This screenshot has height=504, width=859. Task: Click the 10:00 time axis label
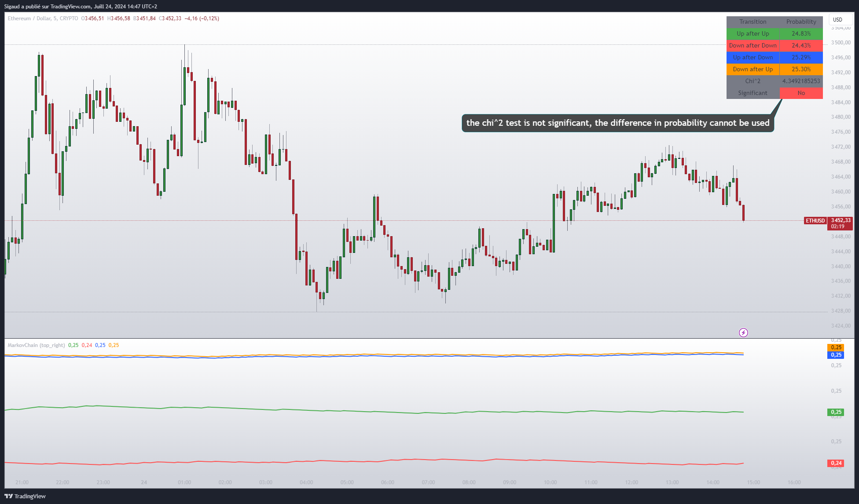click(550, 482)
